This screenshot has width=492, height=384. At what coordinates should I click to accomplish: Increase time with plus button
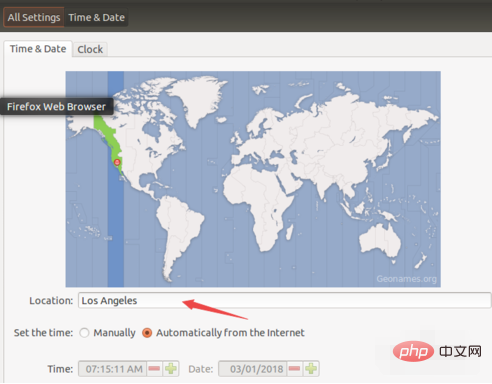click(171, 369)
